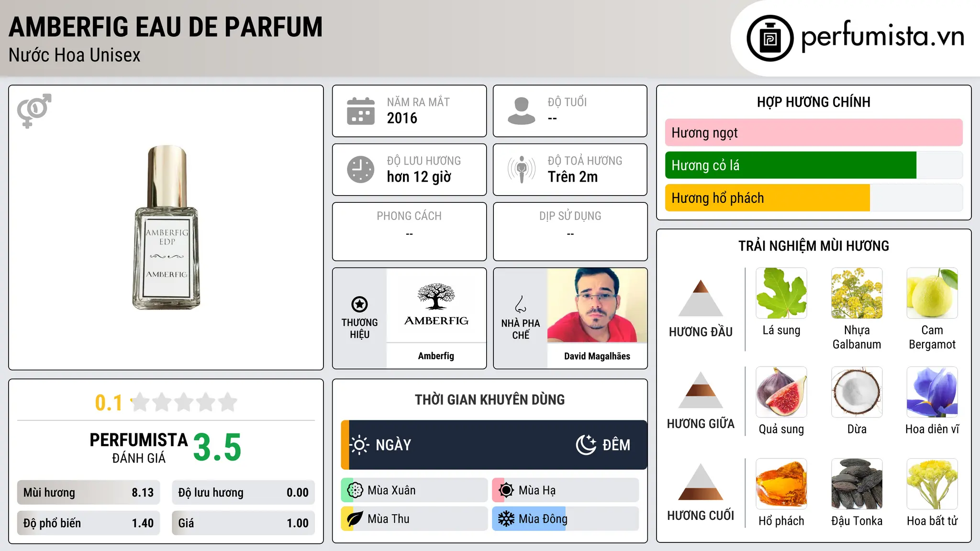Click the perfumista.vn site name
The width and height of the screenshot is (980, 551).
tap(882, 37)
